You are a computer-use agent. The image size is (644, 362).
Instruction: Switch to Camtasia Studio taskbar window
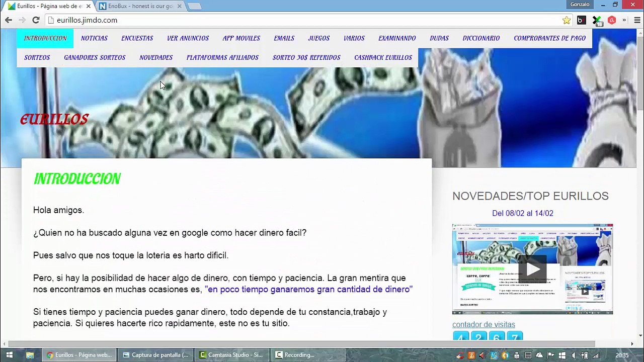point(231,355)
